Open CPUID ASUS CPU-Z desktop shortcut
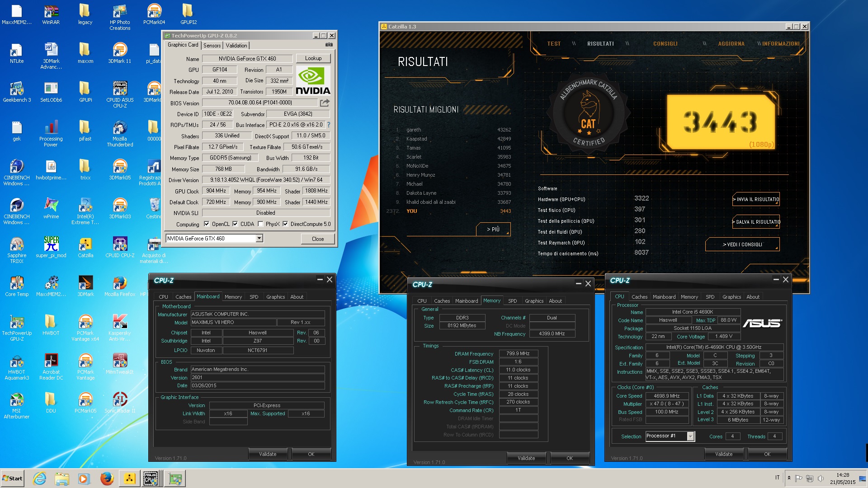This screenshot has height=488, width=868. click(x=120, y=95)
